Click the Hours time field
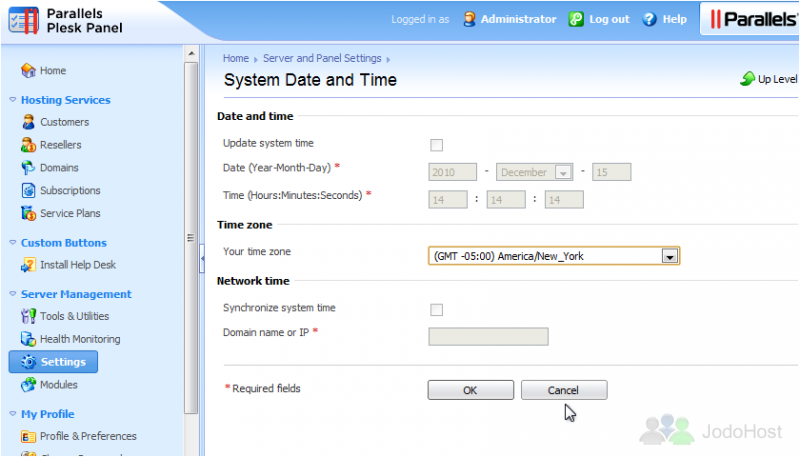The image size is (800, 457). pos(448,200)
